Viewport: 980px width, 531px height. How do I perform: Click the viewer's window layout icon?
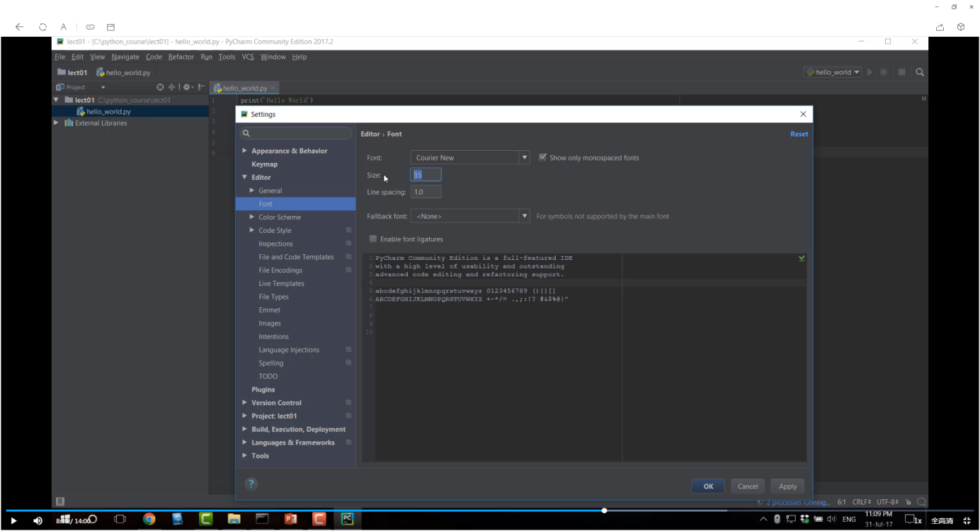110,27
